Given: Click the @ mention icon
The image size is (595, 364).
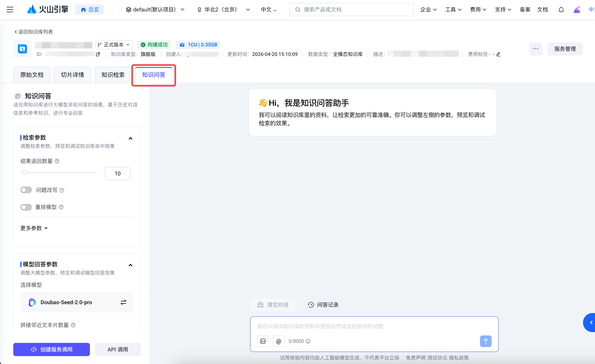Looking at the screenshot, I should pos(278,341).
